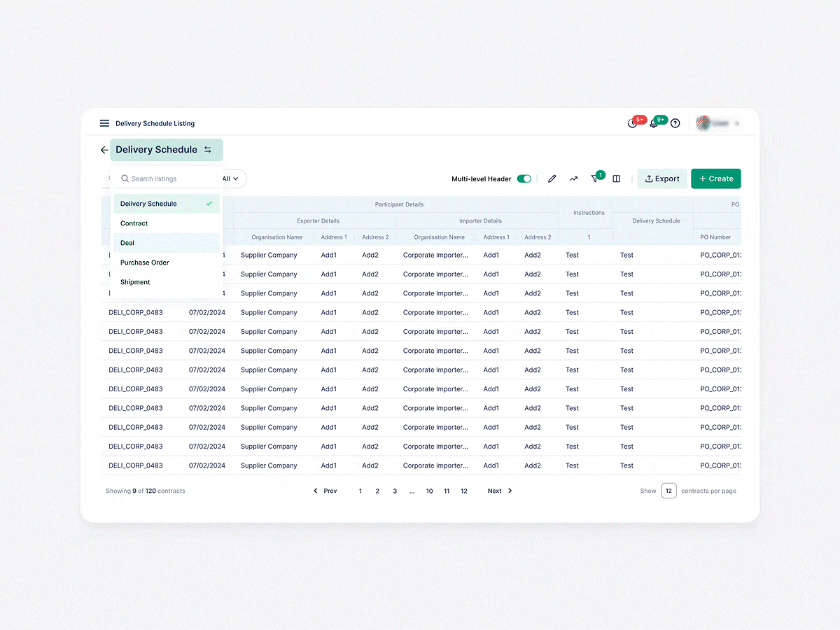The width and height of the screenshot is (840, 630).
Task: Jump to page 10
Action: (430, 491)
